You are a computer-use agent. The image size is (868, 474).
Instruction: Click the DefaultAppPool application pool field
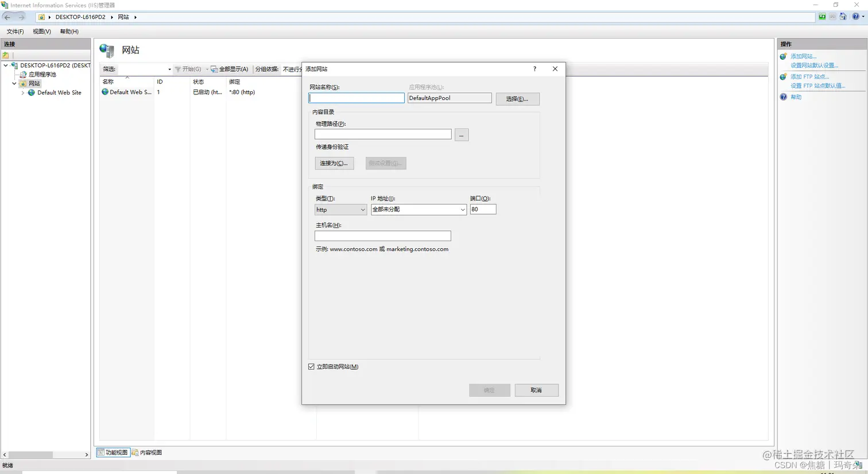(x=449, y=98)
